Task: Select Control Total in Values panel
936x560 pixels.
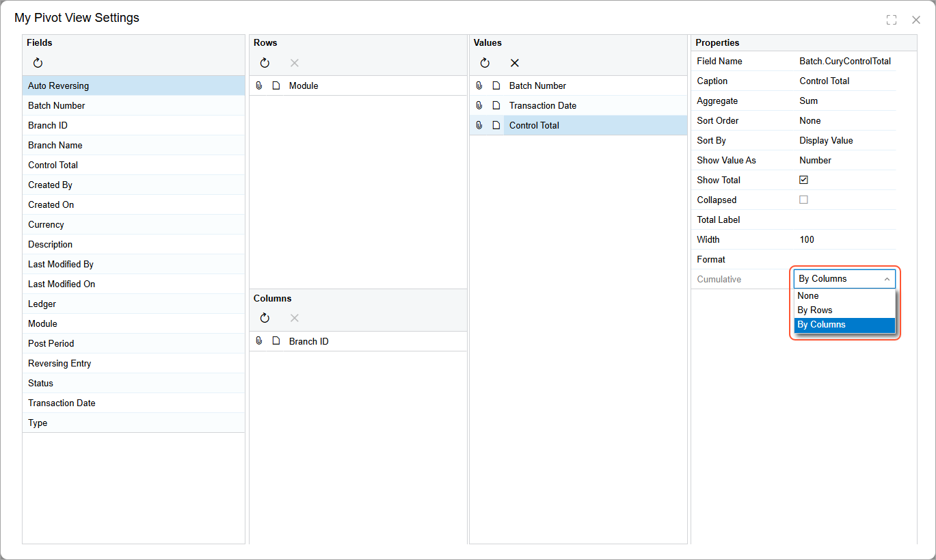Action: pyautogui.click(x=596, y=125)
